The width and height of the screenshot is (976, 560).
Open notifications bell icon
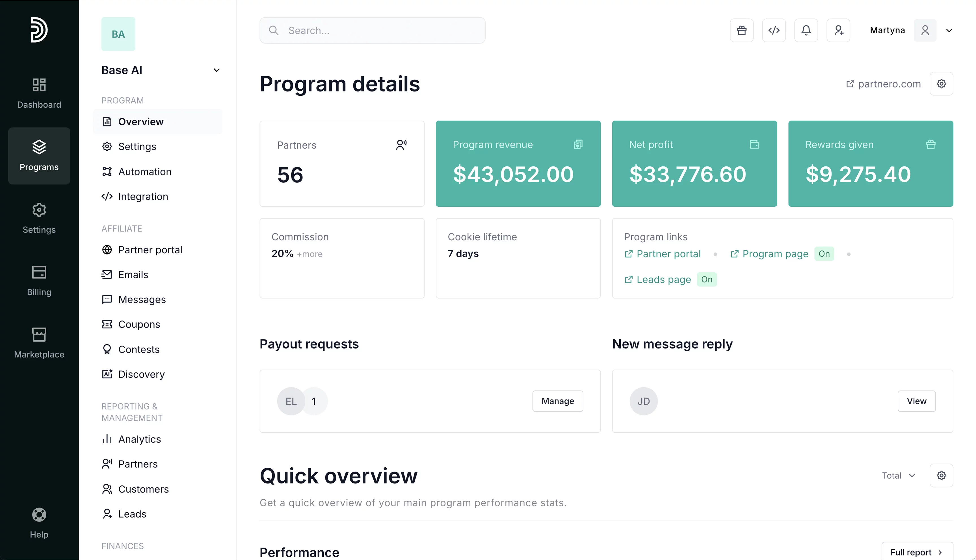806,30
